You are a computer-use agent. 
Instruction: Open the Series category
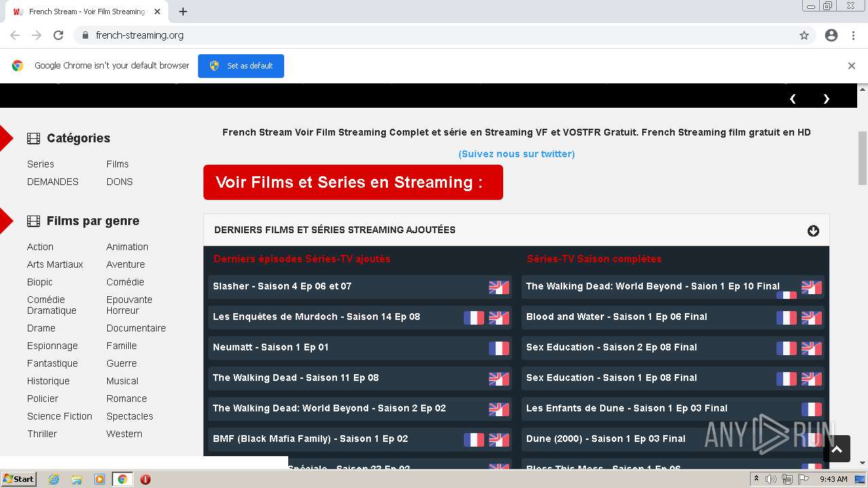(x=41, y=164)
